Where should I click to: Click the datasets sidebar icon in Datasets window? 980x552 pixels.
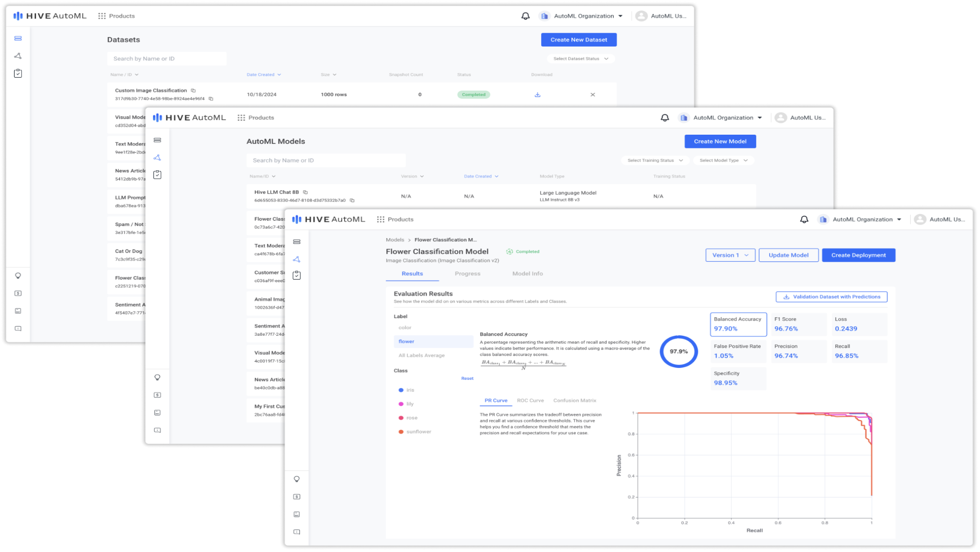pos(18,38)
